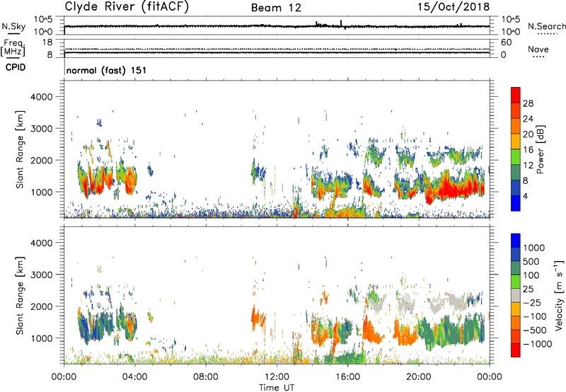Click the 'N.Search' legend label
This screenshot has height=392, width=566.
coord(547,26)
